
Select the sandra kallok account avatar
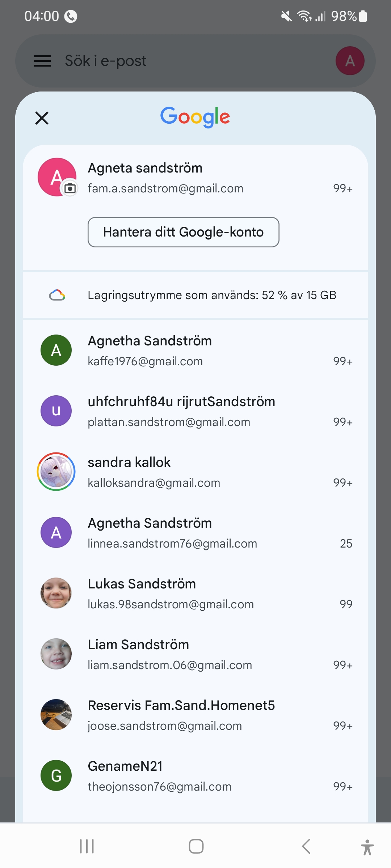point(56,472)
